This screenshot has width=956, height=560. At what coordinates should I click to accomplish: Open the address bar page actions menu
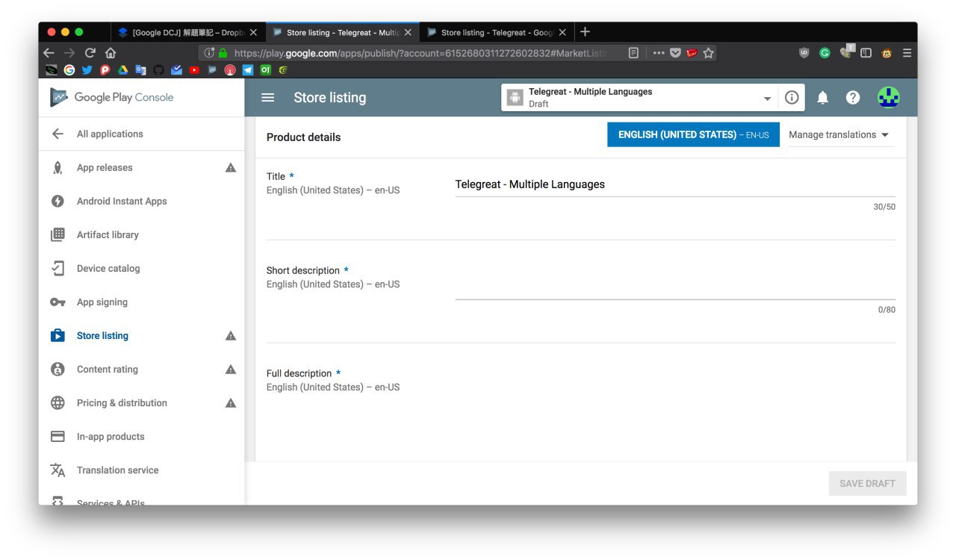point(658,53)
